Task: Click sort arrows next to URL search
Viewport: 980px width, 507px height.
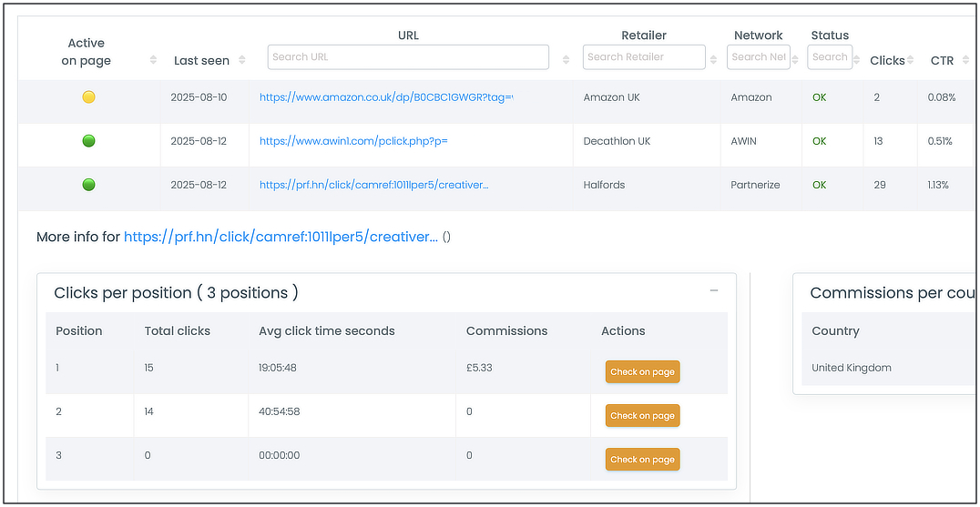Action: (x=566, y=60)
